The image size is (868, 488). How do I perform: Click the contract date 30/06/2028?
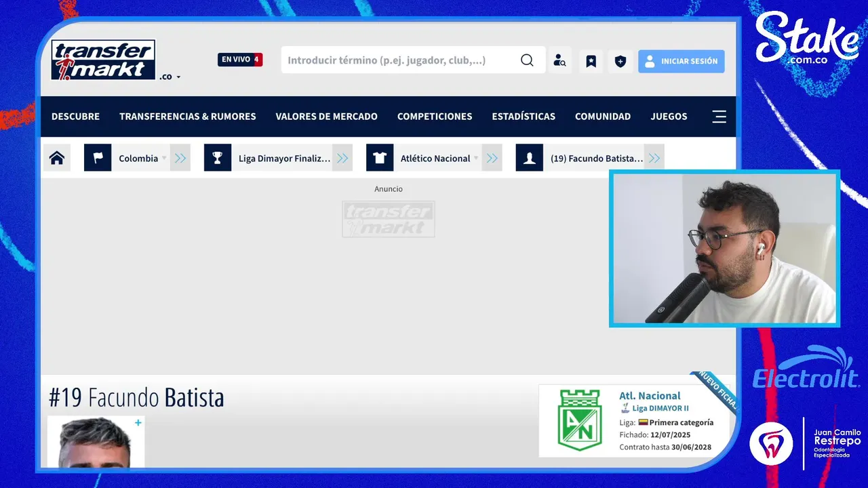click(691, 447)
